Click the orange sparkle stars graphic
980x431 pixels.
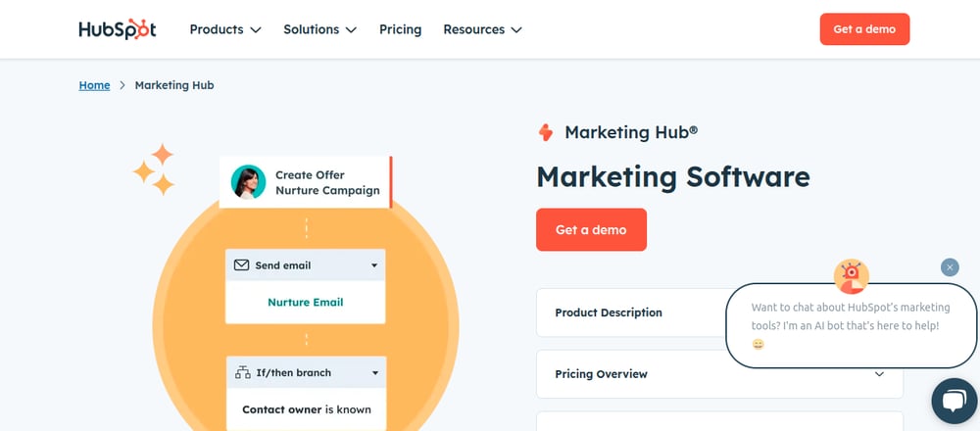(x=154, y=169)
